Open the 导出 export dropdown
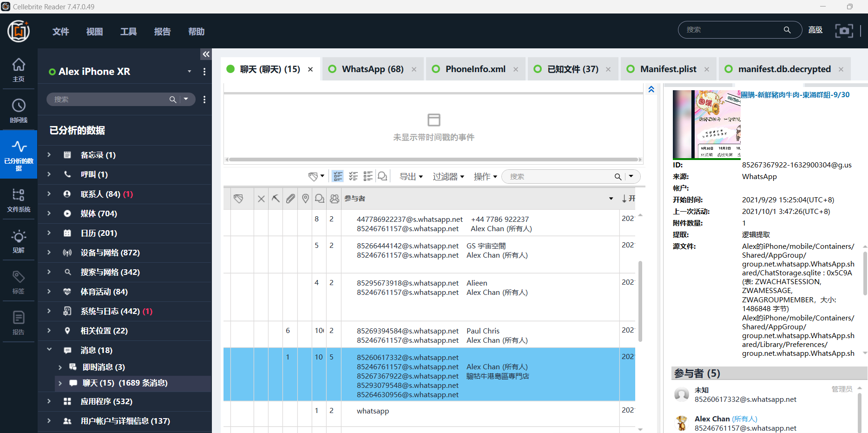868x433 pixels. (411, 177)
